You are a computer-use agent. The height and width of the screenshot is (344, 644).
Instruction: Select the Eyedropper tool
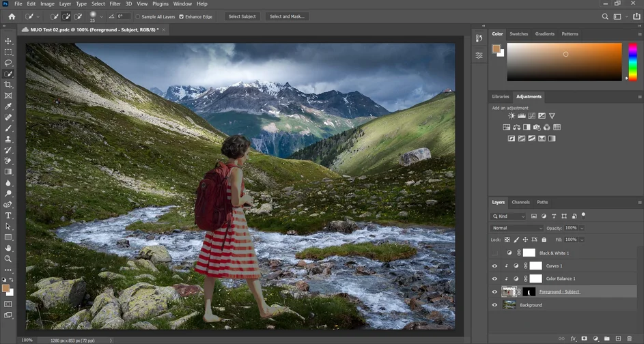8,106
